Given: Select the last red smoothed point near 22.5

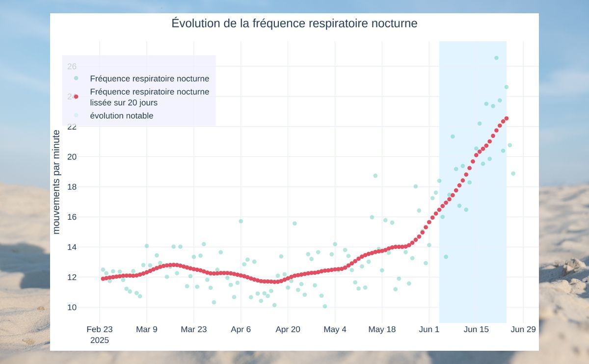Looking at the screenshot, I should point(507,118).
